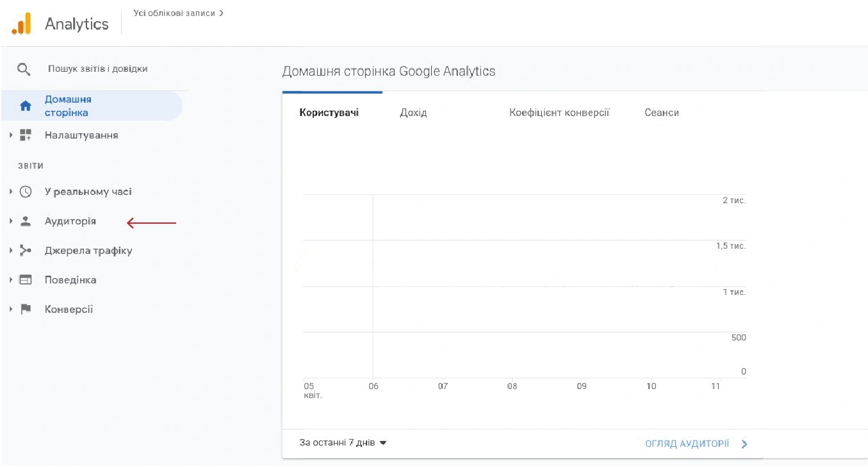Click the home icon next to Домашня сторінка
Image resolution: width=868 pixels, height=468 pixels.
26,106
